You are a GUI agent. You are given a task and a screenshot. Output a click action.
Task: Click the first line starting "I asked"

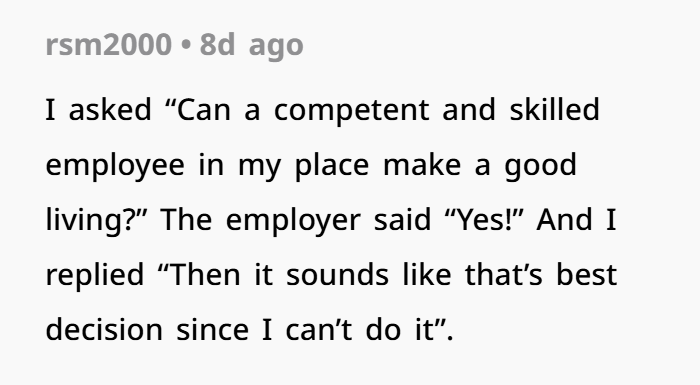322,110
